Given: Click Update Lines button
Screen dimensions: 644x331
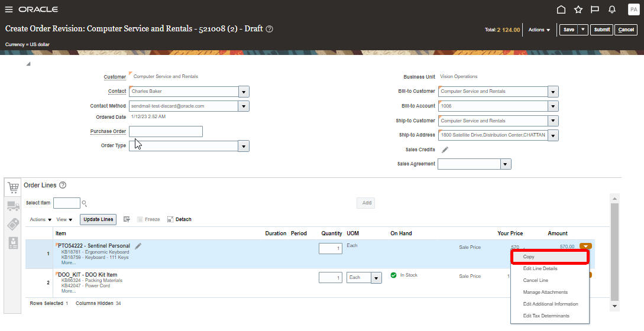Looking at the screenshot, I should (x=98, y=220).
